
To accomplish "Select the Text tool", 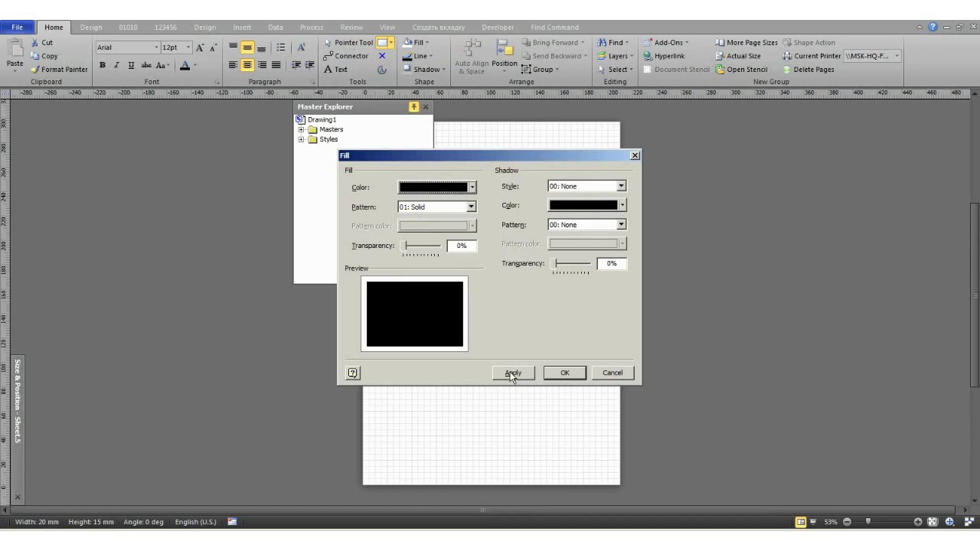I will (x=335, y=69).
